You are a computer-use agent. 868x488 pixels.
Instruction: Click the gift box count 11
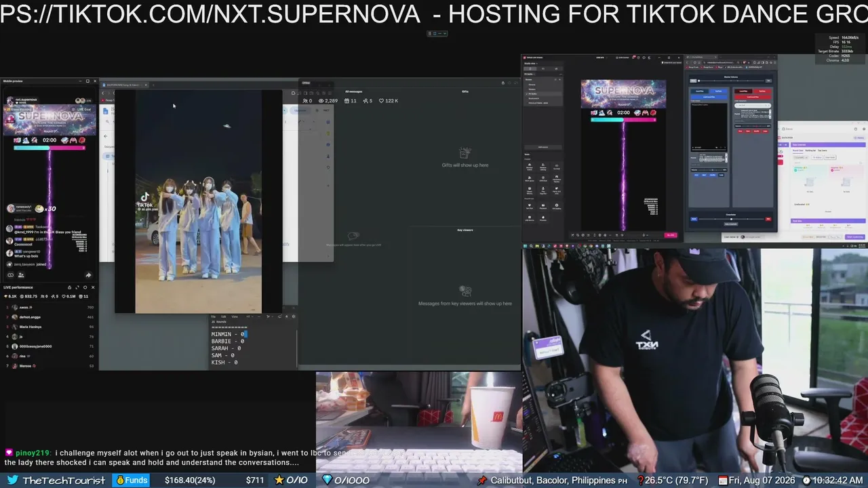(x=351, y=101)
